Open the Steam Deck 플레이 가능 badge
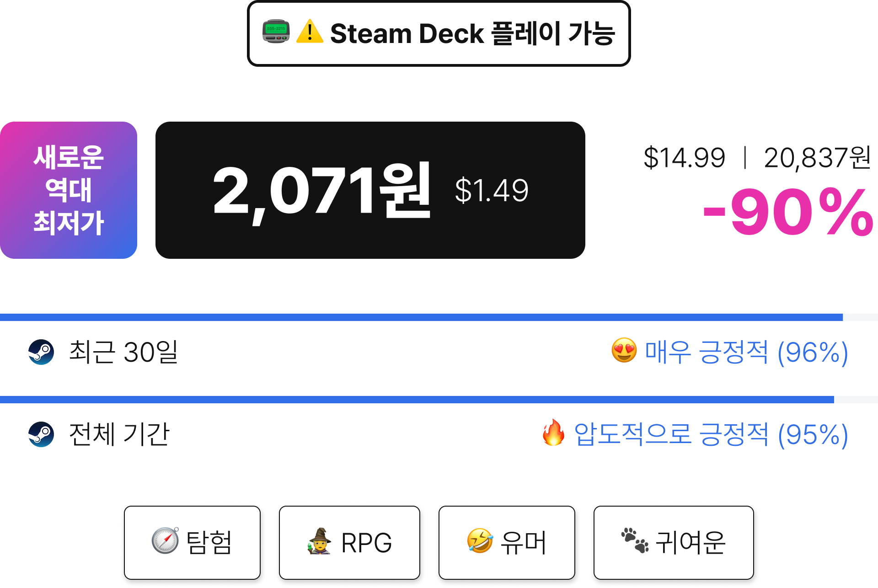878x588 pixels. tap(439, 33)
